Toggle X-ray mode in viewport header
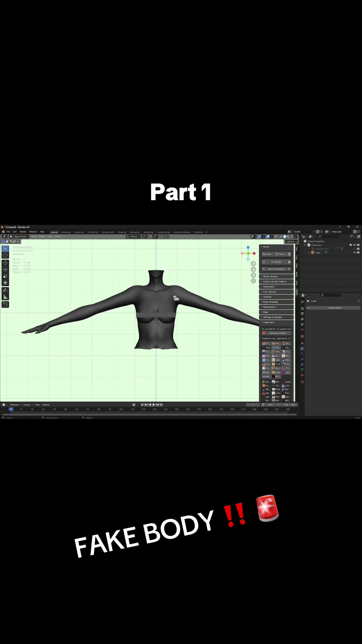The height and width of the screenshot is (644, 362). coord(276,236)
